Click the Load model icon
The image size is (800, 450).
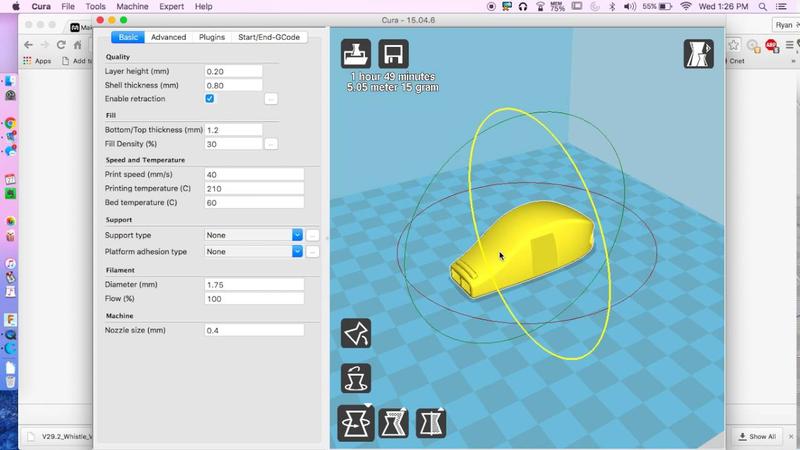(x=356, y=54)
